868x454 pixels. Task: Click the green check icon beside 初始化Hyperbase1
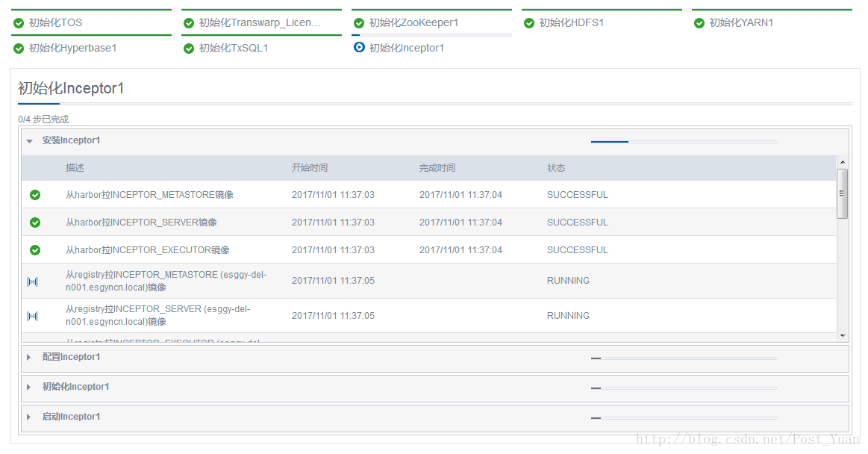[x=19, y=49]
